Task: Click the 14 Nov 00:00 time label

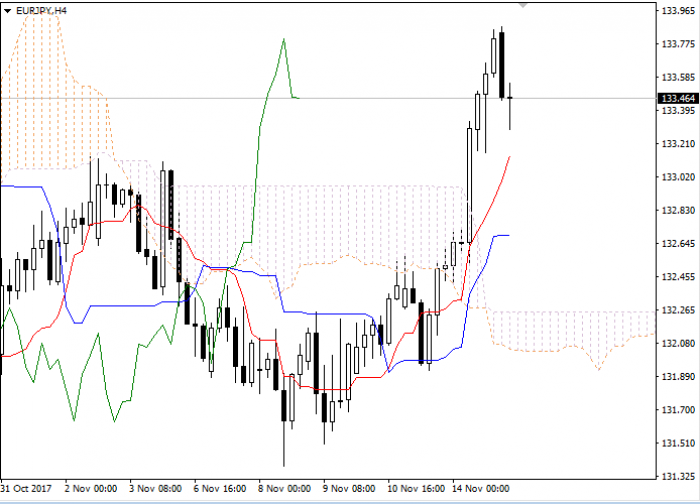Action: coord(480,489)
